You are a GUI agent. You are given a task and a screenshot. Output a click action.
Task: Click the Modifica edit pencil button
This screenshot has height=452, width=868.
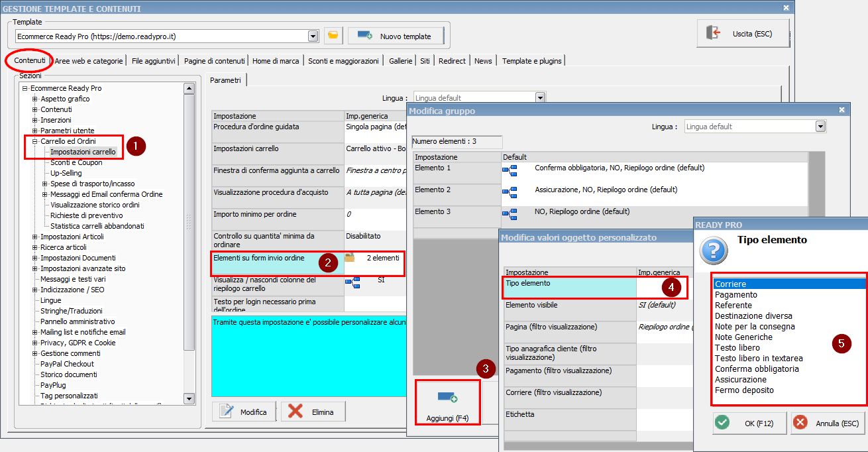[243, 412]
